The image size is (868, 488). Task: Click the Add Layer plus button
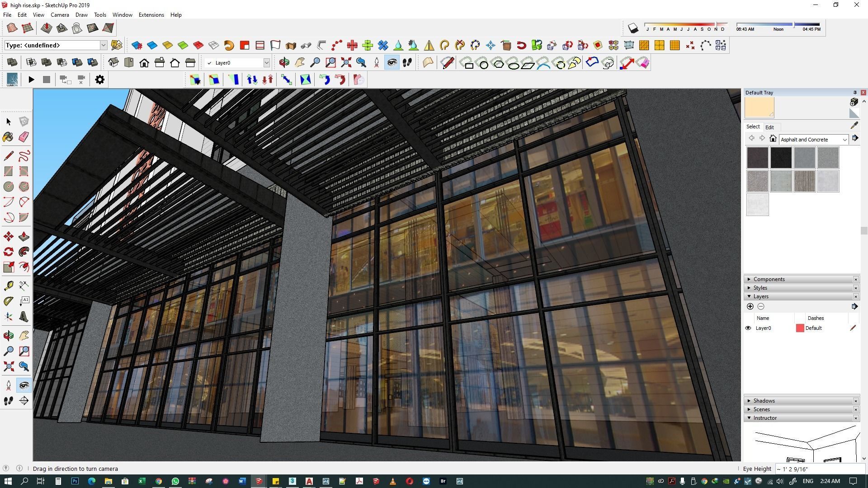click(x=750, y=306)
